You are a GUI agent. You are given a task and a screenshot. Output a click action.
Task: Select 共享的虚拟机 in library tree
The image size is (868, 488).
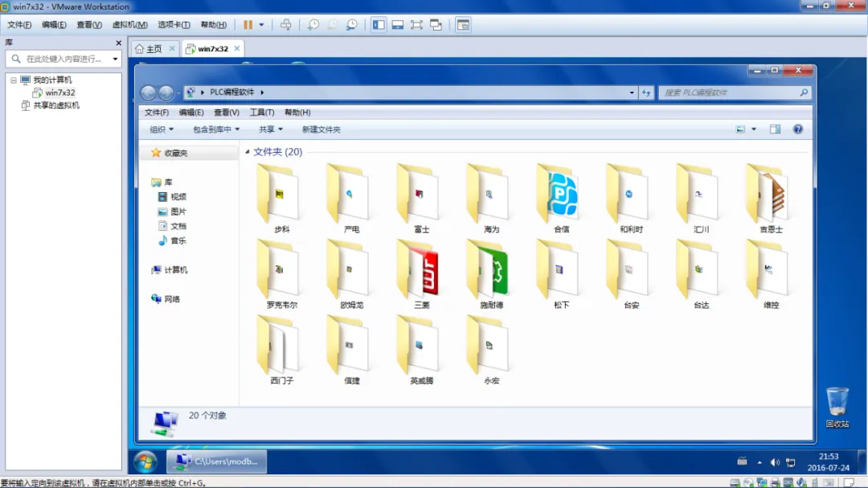51,105
